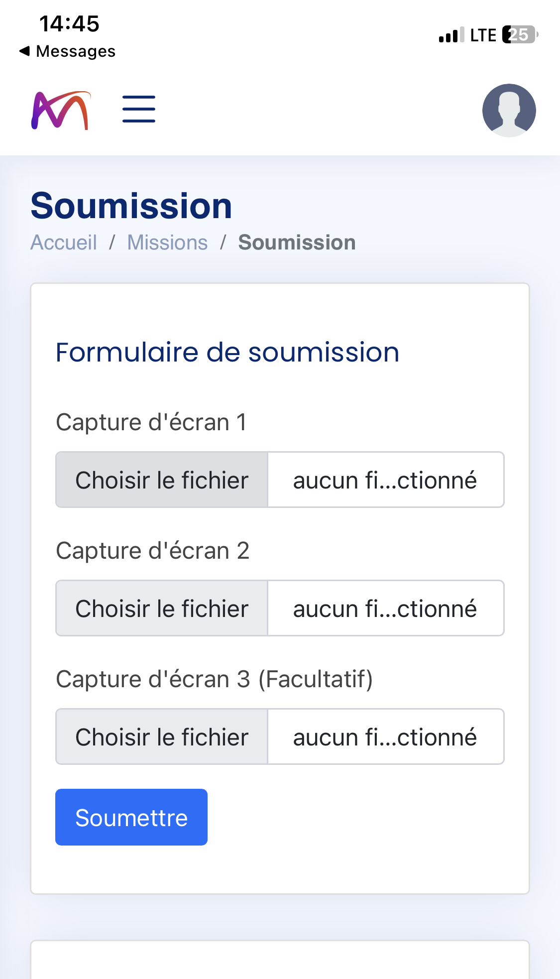Tap the Capture d'écran 3 (Facultatif) label
The image size is (560, 979).
[x=214, y=679]
